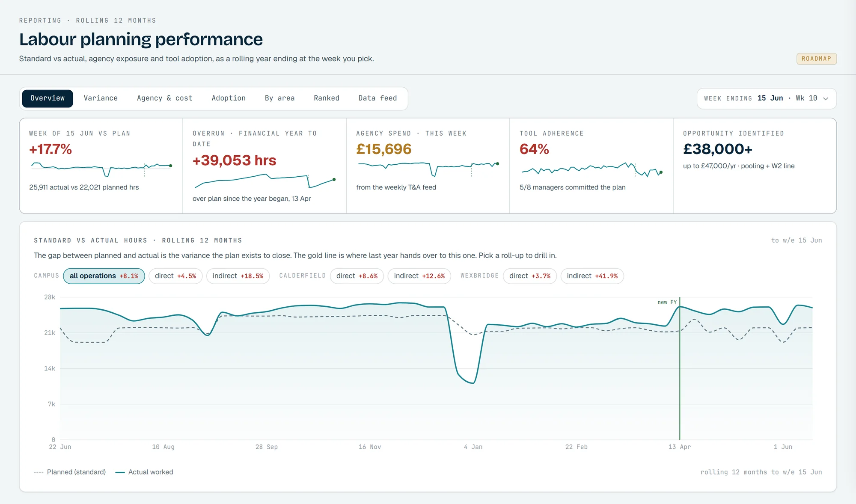The height and width of the screenshot is (504, 856).
Task: Click 'up to £47,000/yr · pooling + W2 line'
Action: 739,166
